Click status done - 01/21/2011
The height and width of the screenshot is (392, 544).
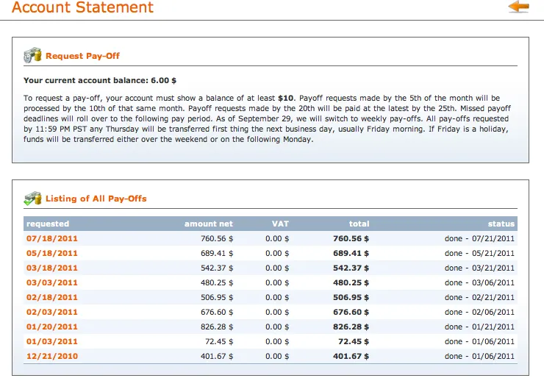pyautogui.click(x=479, y=327)
